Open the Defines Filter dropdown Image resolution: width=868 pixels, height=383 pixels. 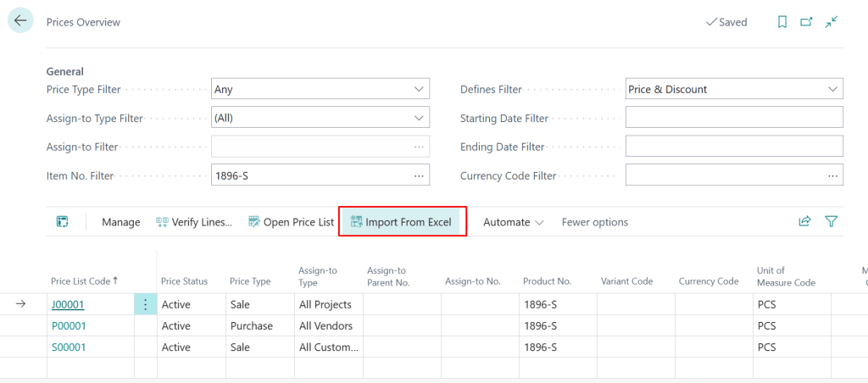click(832, 89)
